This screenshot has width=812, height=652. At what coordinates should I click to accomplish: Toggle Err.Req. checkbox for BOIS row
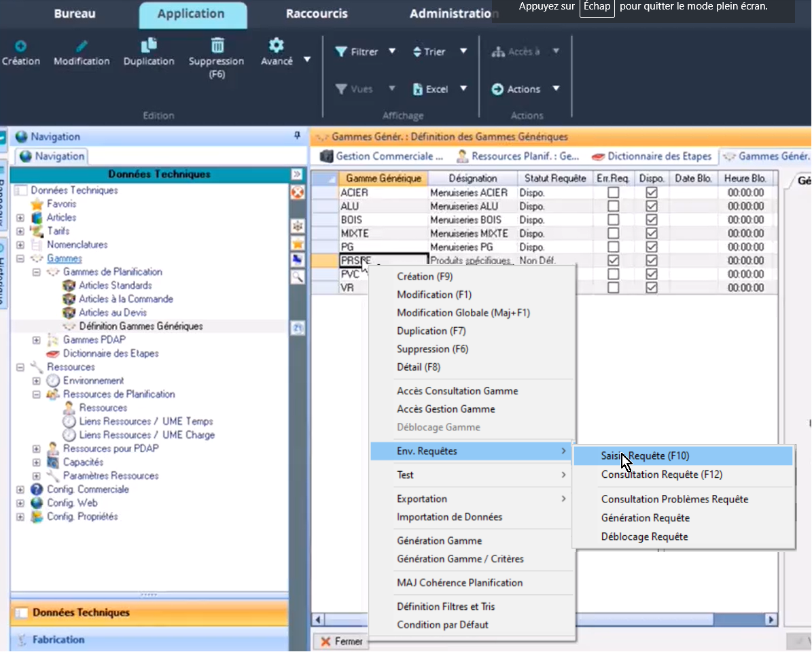613,220
